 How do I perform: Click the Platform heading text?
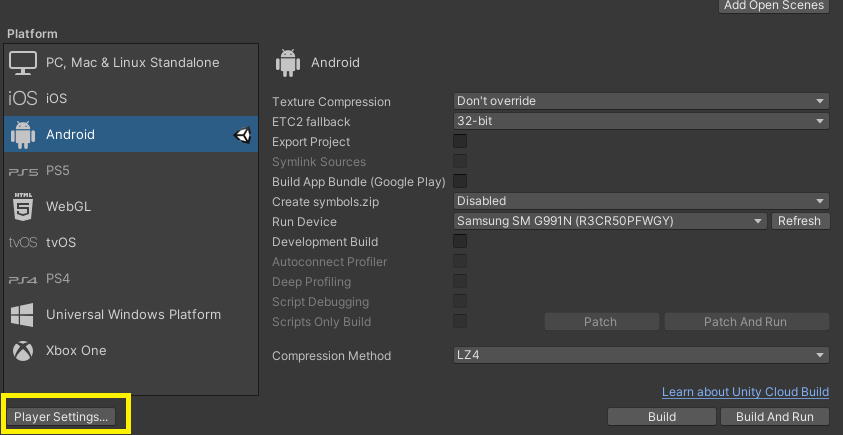(32, 34)
